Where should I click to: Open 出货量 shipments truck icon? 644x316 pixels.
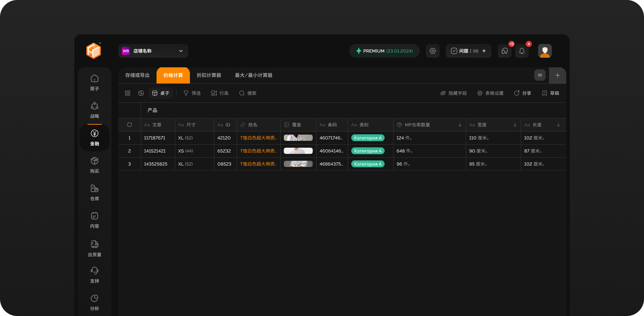95,244
